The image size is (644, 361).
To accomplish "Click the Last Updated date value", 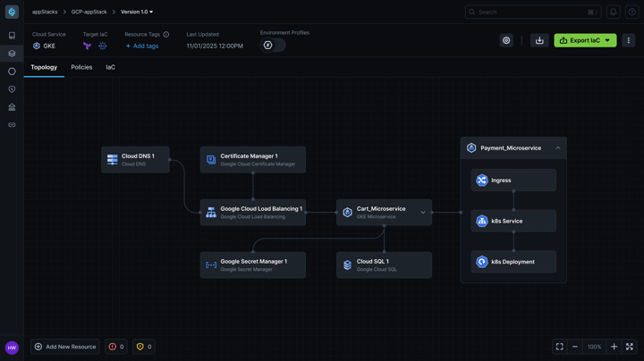I will [x=215, y=46].
